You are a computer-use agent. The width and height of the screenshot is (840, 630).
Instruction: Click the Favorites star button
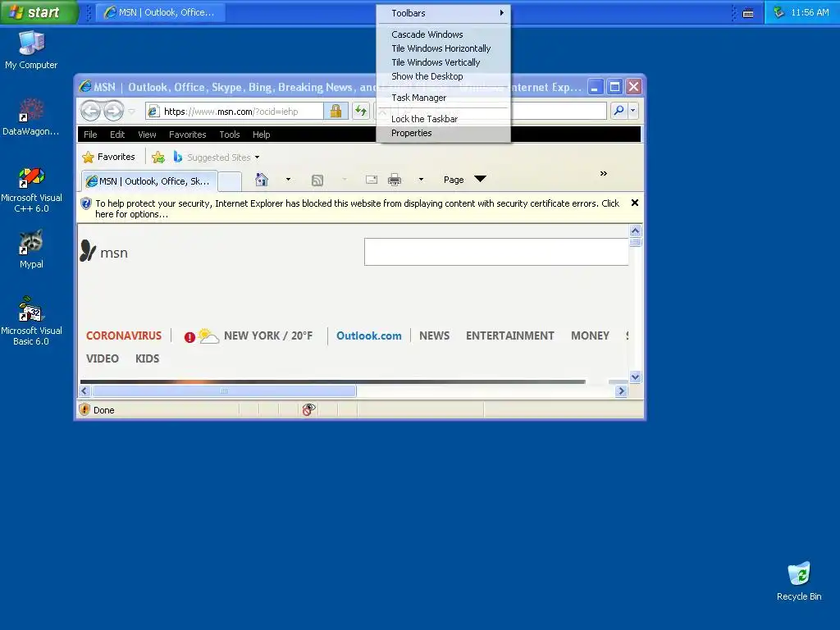pyautogui.click(x=109, y=157)
